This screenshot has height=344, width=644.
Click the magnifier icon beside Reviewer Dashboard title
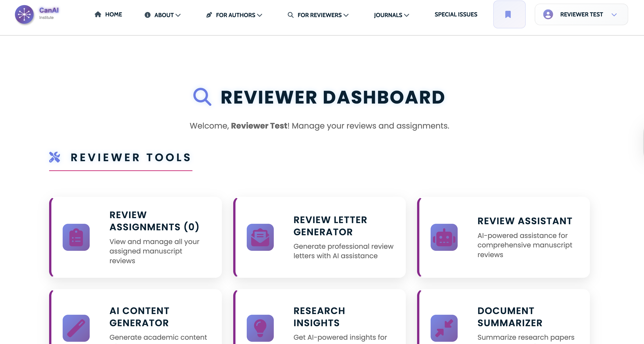[202, 97]
